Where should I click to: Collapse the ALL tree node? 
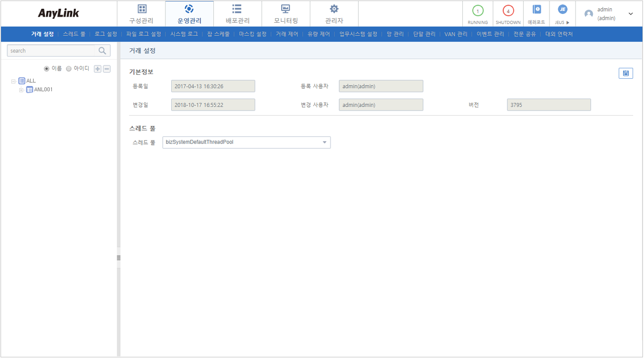[13, 81]
